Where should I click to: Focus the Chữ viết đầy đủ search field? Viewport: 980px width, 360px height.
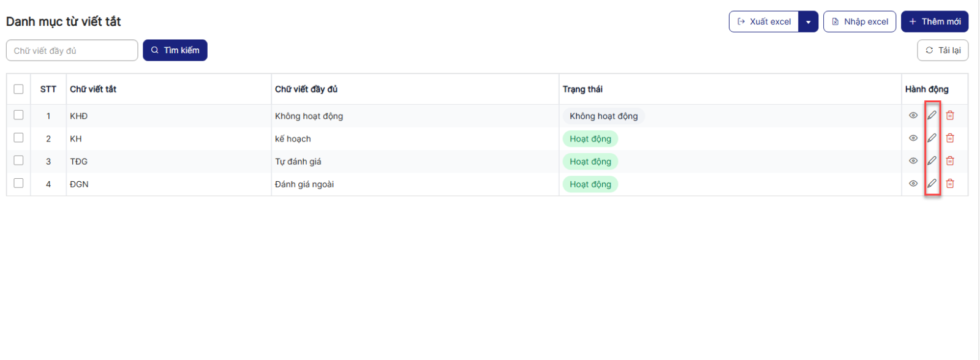(x=72, y=51)
